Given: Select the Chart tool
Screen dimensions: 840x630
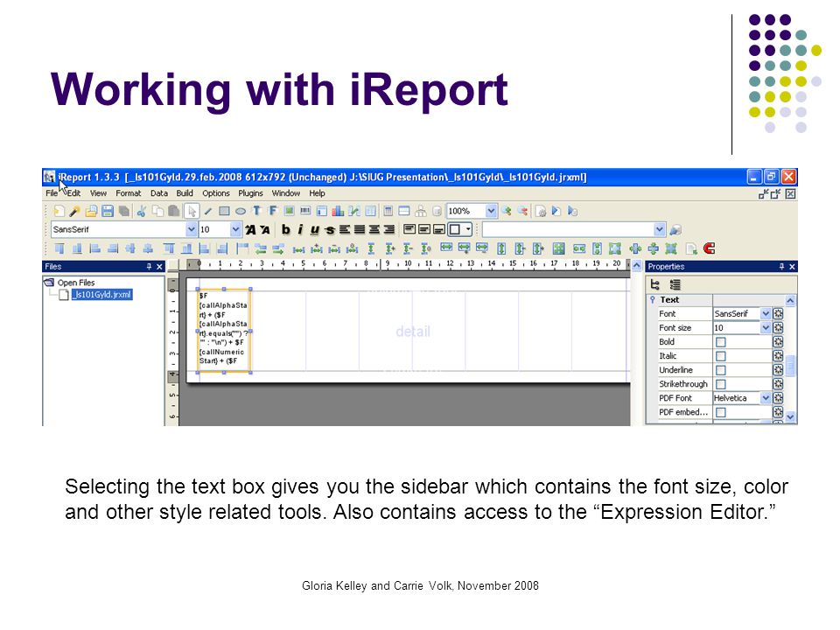Looking at the screenshot, I should (338, 211).
